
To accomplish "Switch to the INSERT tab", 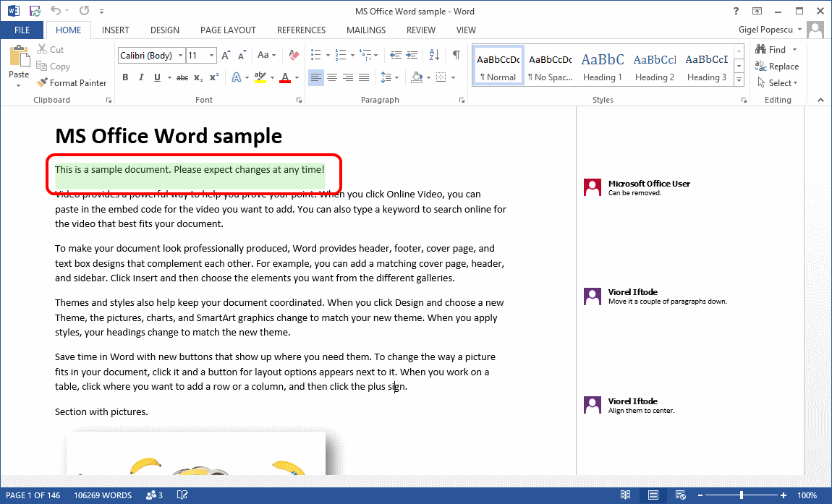I will pyautogui.click(x=116, y=30).
